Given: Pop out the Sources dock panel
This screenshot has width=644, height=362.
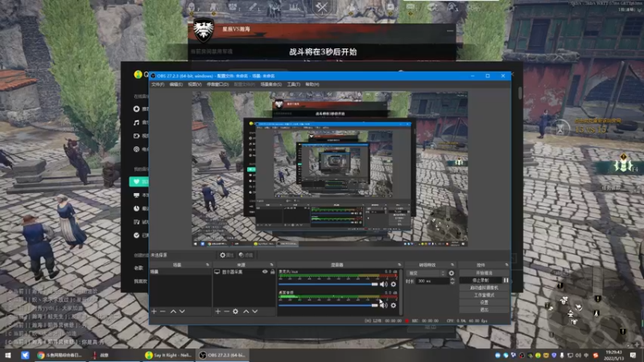Looking at the screenshot, I should [x=271, y=265].
